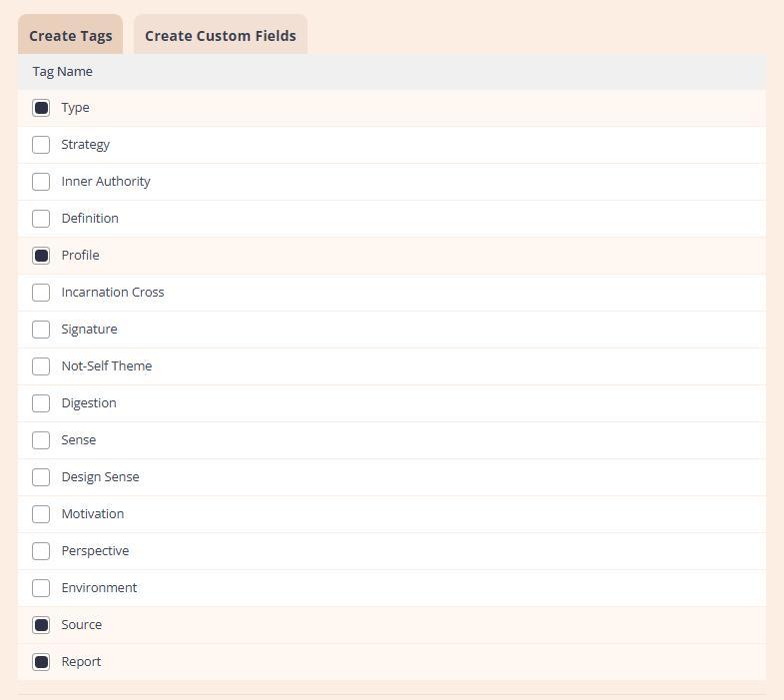Enable the Signature tag checkbox

click(41, 330)
